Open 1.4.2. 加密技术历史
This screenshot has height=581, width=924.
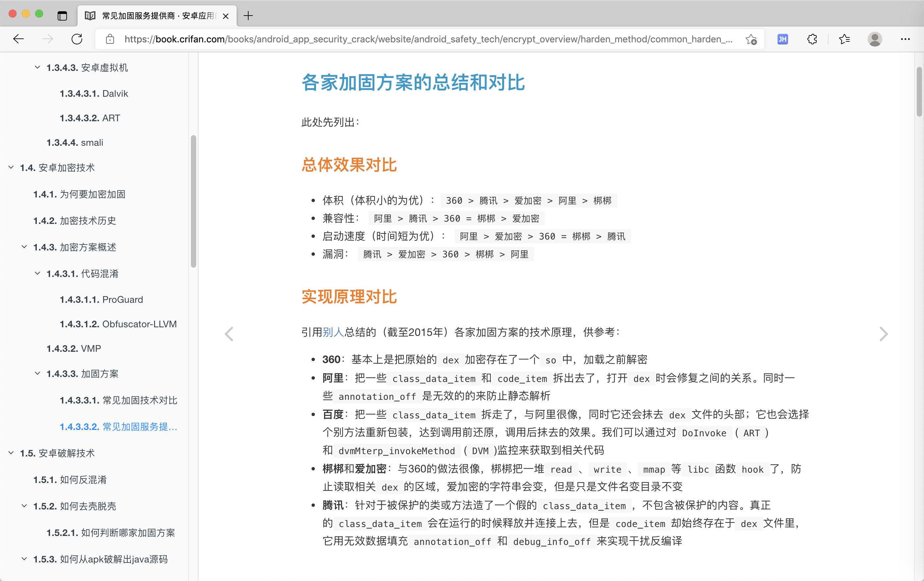coord(75,221)
